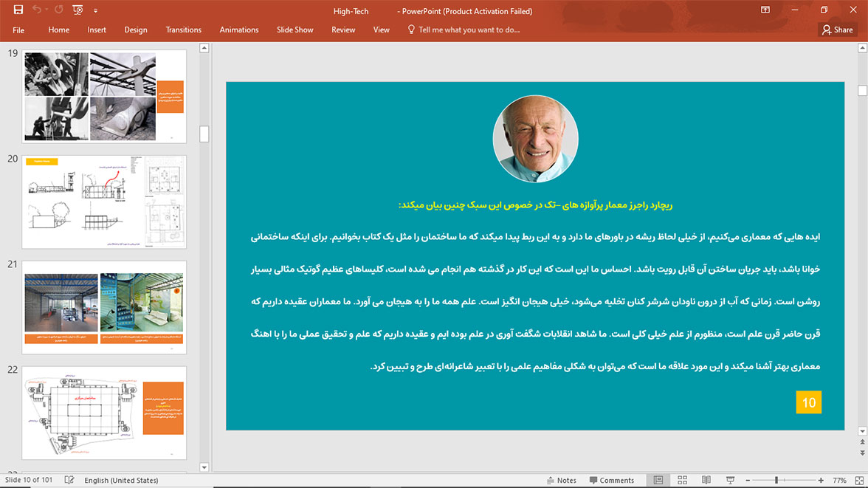The image size is (868, 488).
Task: Click the thumbnail pane scroll up arrow
Action: coord(204,48)
